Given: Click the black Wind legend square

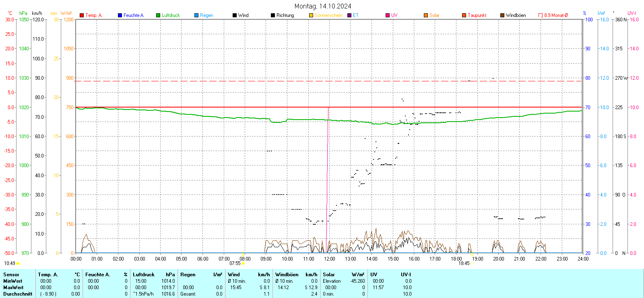Looking at the screenshot, I should pyautogui.click(x=235, y=15).
